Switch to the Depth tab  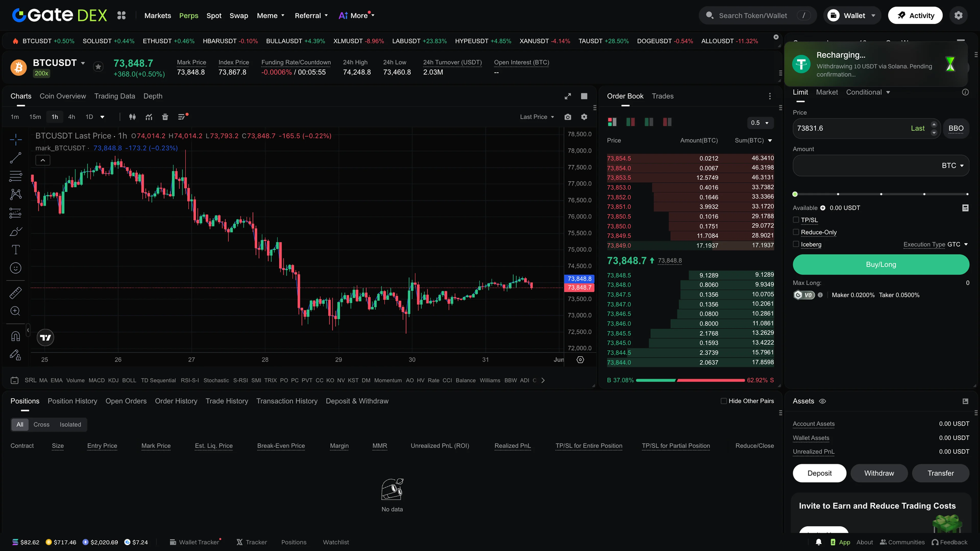point(153,96)
